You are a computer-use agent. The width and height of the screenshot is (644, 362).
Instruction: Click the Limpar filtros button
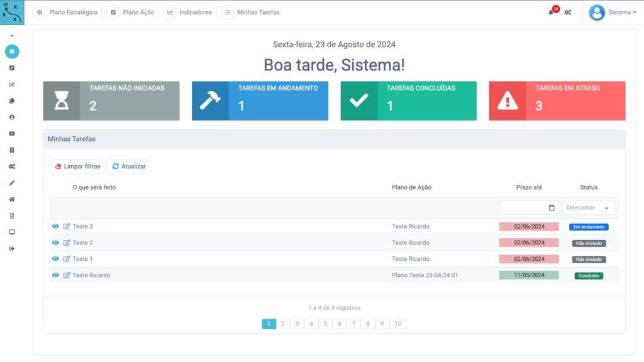click(x=77, y=167)
